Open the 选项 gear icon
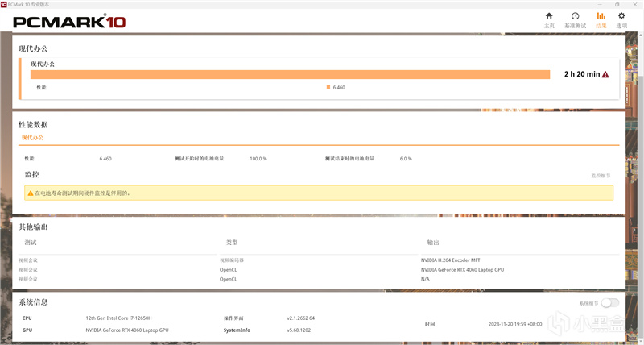 point(621,15)
